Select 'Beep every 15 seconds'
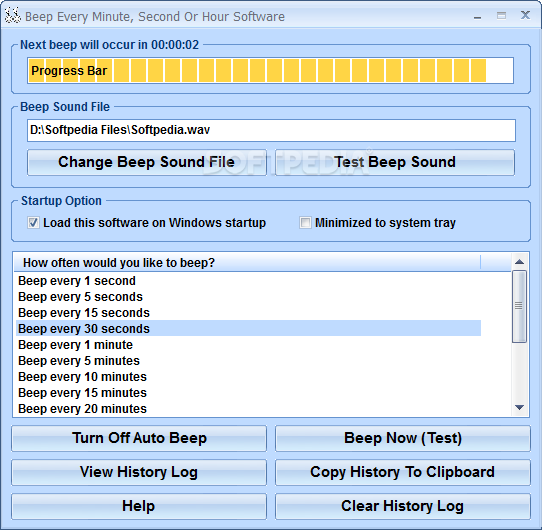The width and height of the screenshot is (542, 530). tap(248, 313)
